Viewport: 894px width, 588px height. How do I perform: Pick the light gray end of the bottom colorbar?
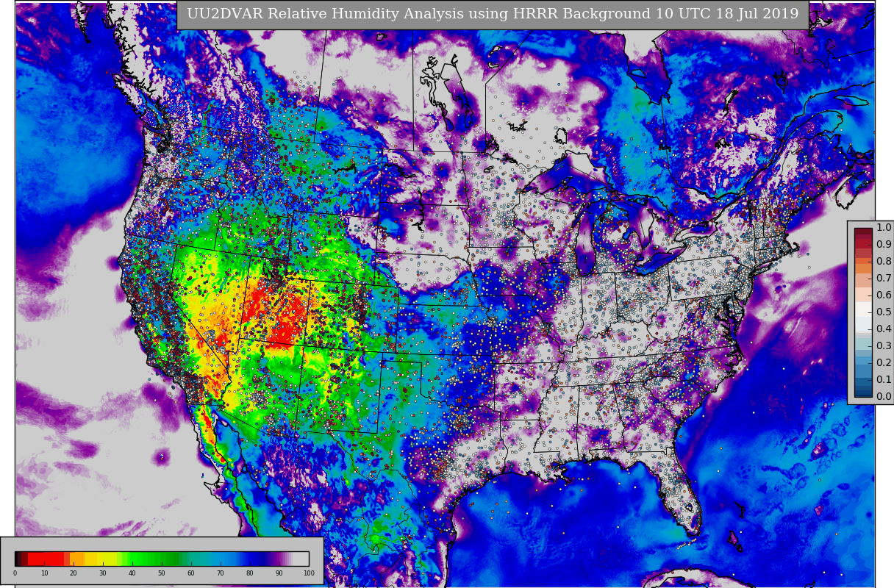(301, 559)
